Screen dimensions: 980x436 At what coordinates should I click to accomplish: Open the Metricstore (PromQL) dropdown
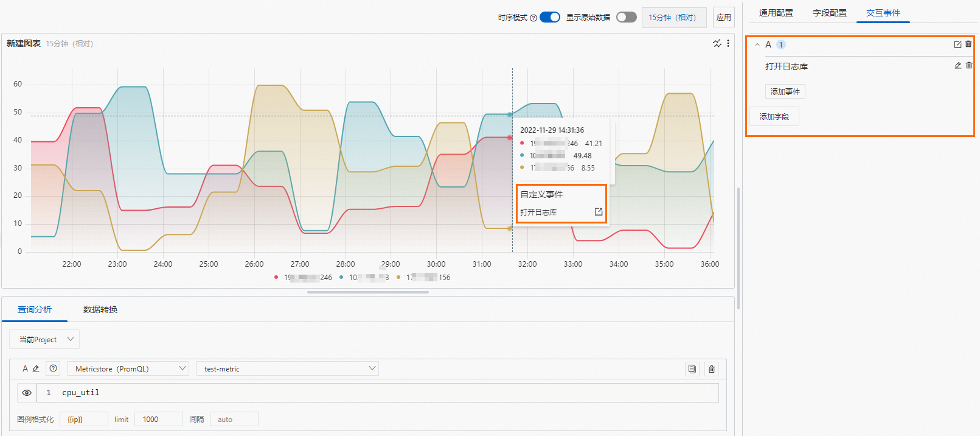tap(128, 368)
